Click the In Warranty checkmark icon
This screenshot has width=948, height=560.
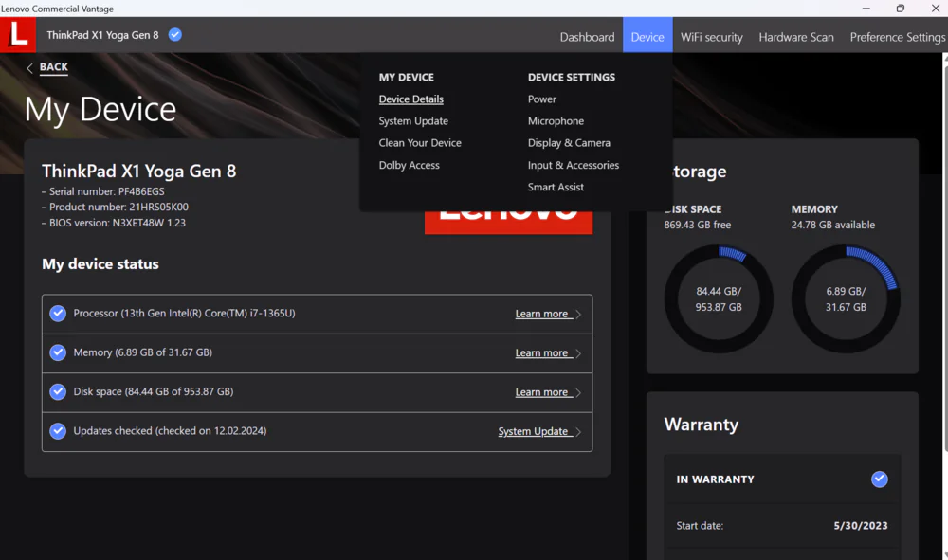(879, 479)
